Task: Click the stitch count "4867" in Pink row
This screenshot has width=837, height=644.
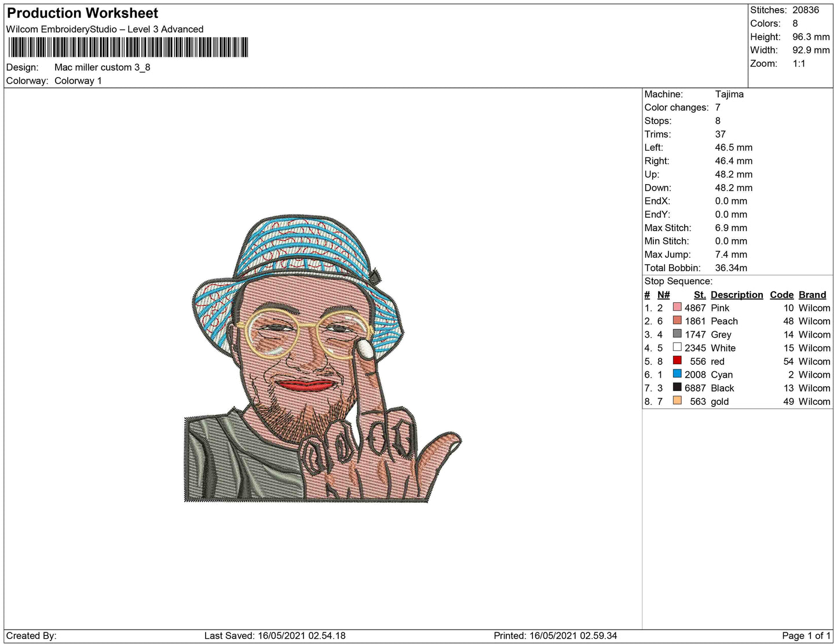Action: pos(695,308)
